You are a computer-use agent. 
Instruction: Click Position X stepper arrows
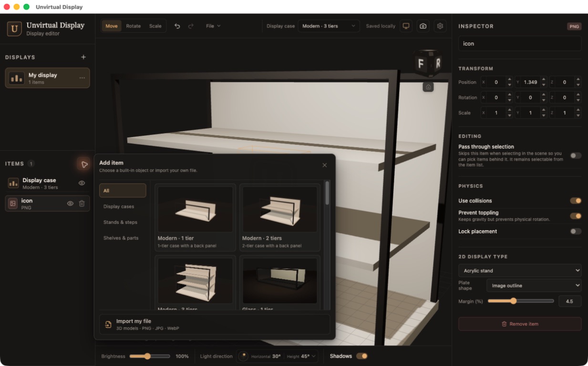point(509,82)
